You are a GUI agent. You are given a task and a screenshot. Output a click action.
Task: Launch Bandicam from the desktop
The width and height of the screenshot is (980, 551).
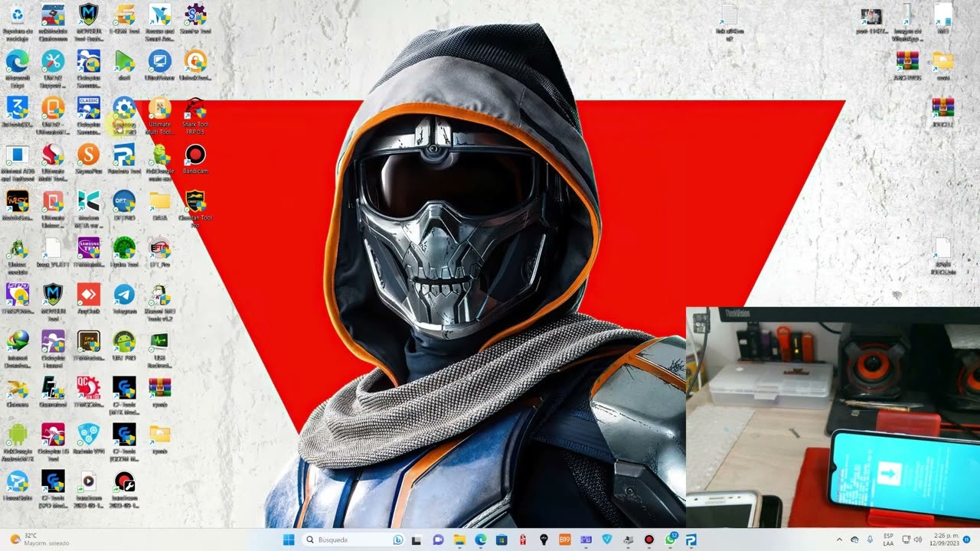click(x=195, y=159)
